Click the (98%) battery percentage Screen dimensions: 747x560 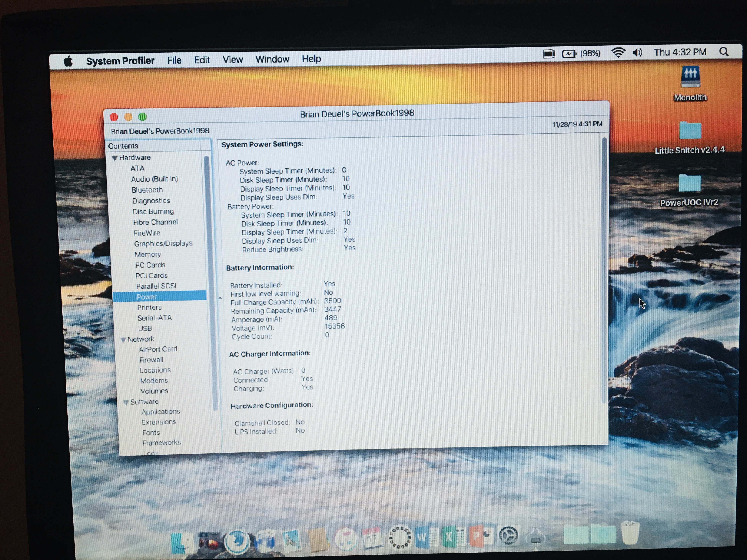click(x=590, y=53)
